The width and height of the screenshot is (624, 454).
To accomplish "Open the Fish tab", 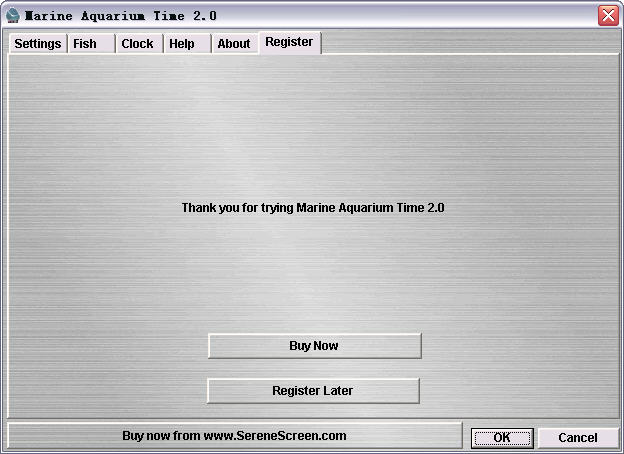I will pyautogui.click(x=85, y=44).
